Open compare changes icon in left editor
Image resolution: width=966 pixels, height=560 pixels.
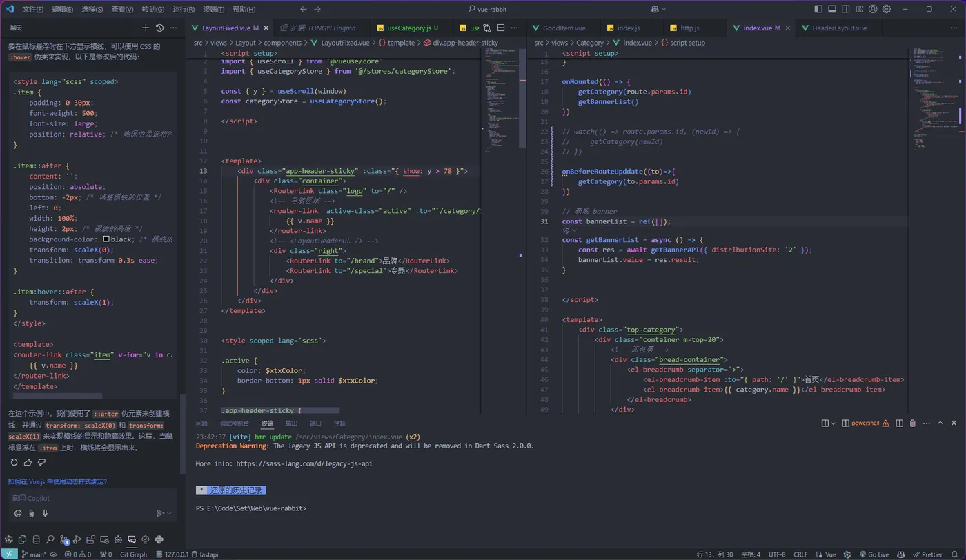click(x=487, y=28)
